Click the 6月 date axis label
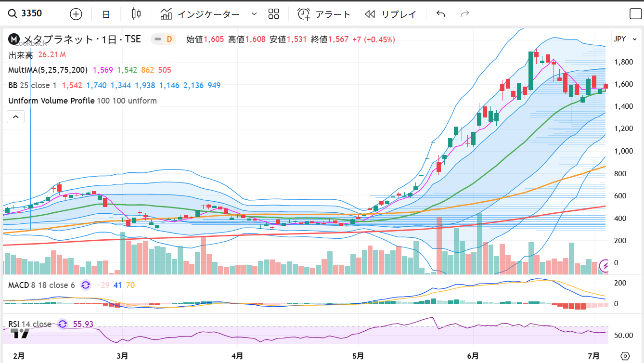 [473, 356]
